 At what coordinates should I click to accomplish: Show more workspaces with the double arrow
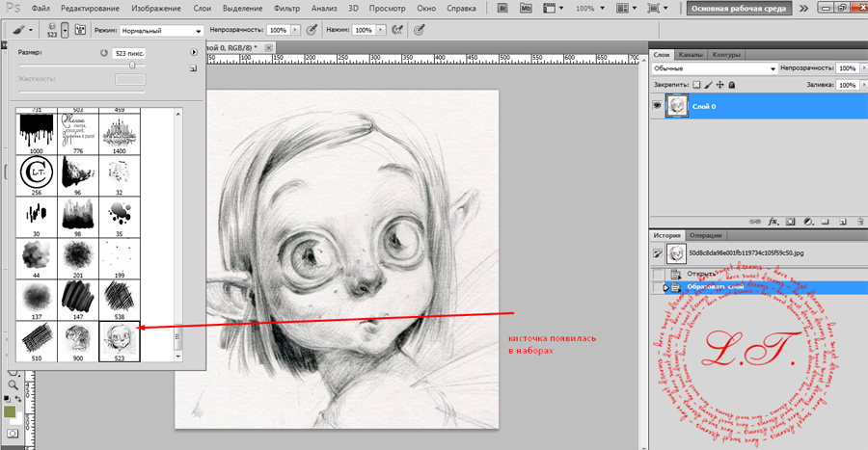pyautogui.click(x=803, y=9)
